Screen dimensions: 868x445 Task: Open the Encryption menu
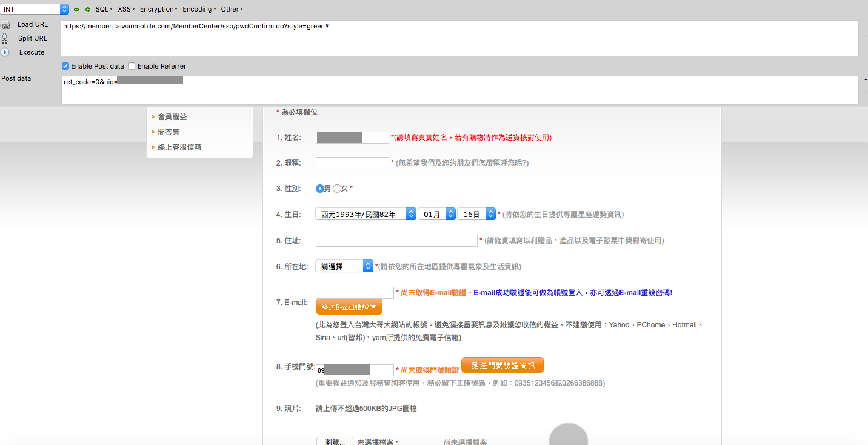(159, 9)
